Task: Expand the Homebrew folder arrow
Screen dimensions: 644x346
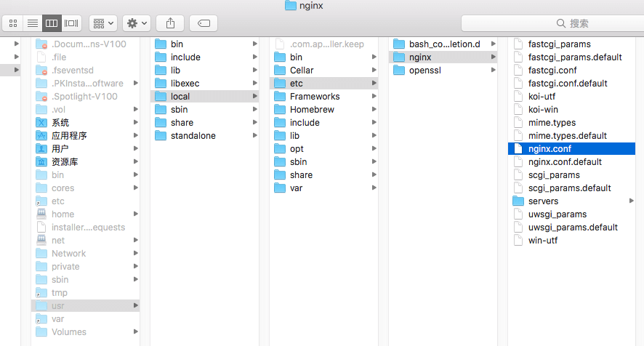Action: point(374,109)
